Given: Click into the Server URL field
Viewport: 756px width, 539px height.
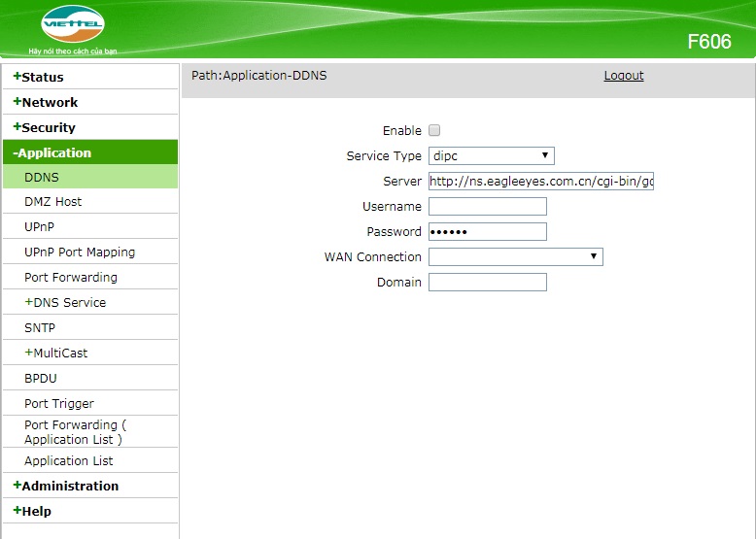Looking at the screenshot, I should pyautogui.click(x=541, y=181).
